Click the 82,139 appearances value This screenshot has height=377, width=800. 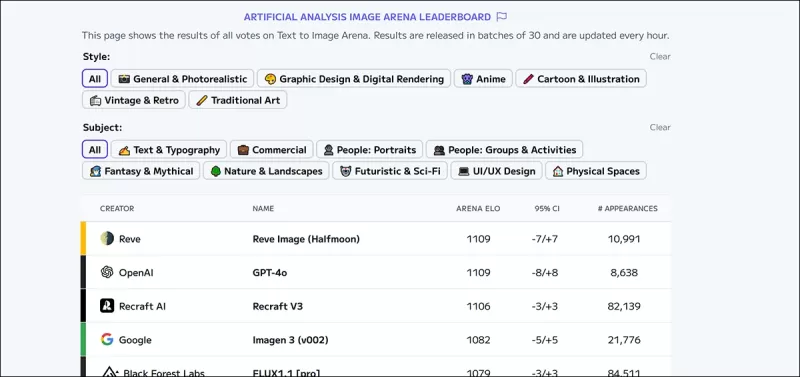pos(624,307)
